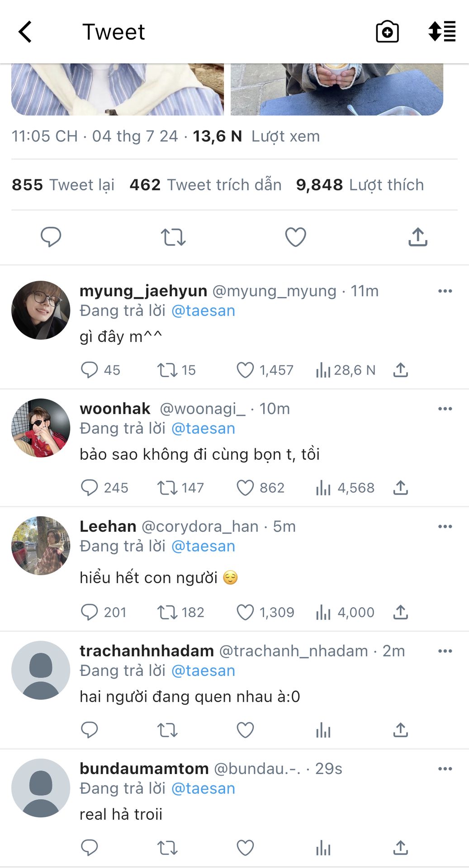Open woonhak's profile picture
Image resolution: width=469 pixels, height=868 pixels.
pyautogui.click(x=41, y=428)
